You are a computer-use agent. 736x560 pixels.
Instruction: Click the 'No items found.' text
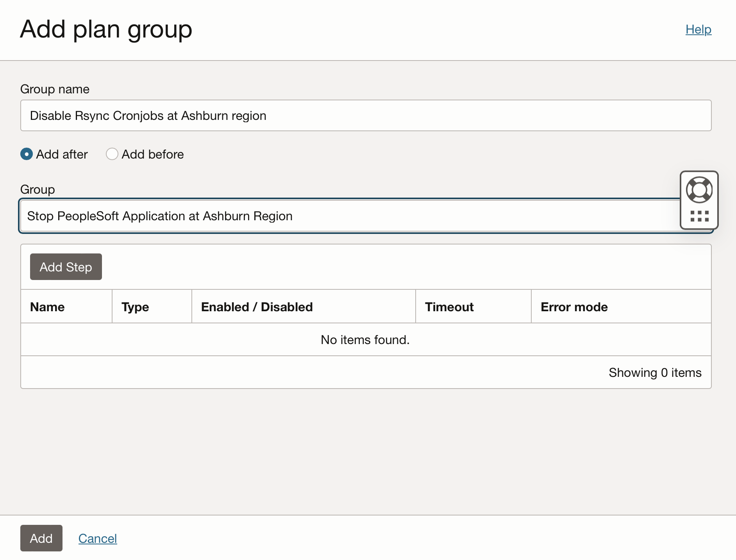click(x=365, y=340)
